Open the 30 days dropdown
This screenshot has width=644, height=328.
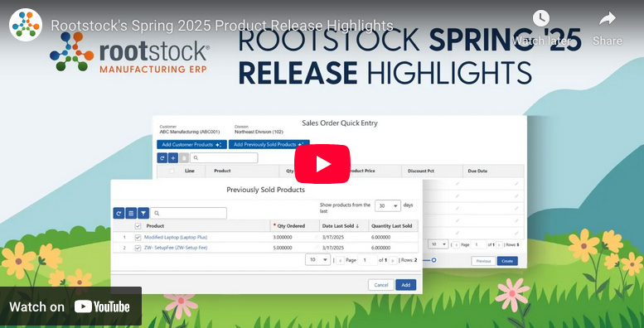pos(388,205)
